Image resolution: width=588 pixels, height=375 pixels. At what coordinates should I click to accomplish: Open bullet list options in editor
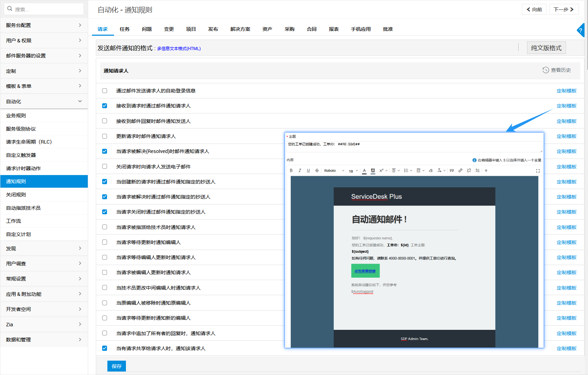(x=408, y=171)
